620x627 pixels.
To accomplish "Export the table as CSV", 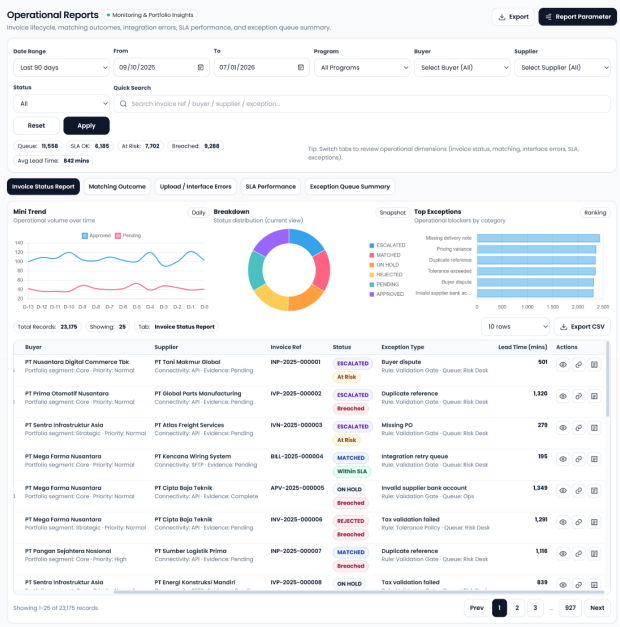I will tap(581, 326).
